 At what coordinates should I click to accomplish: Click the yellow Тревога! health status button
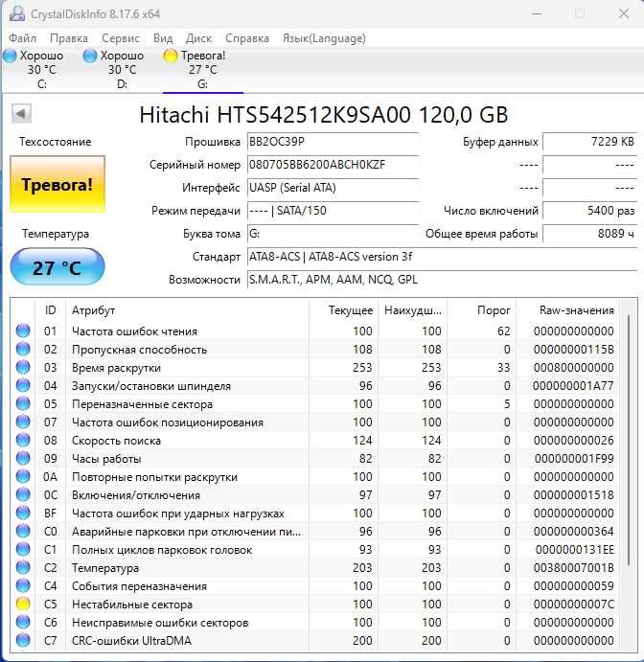(57, 184)
